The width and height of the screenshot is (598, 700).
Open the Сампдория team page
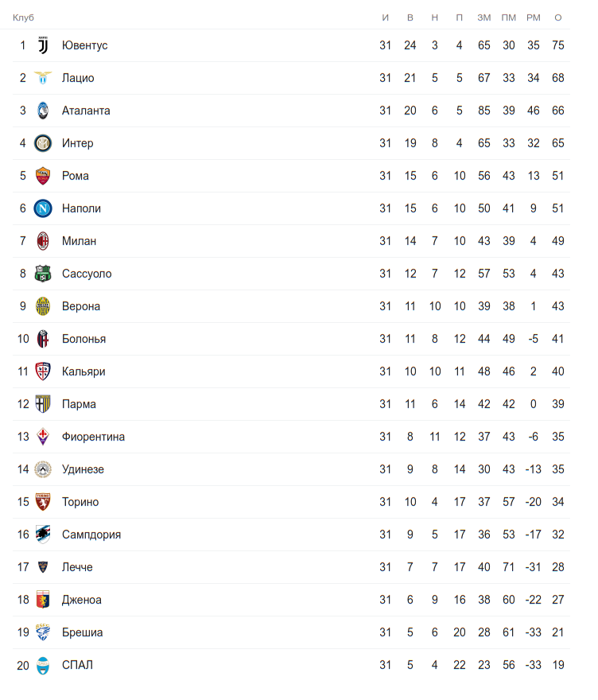point(91,535)
